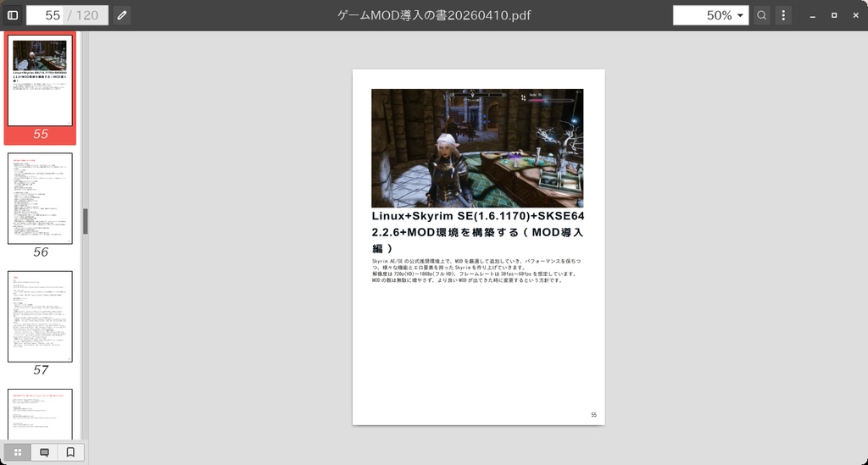Screen dimensions: 868x465
Task: Switch to bookmarks sidebar tab
Action: 70,452
